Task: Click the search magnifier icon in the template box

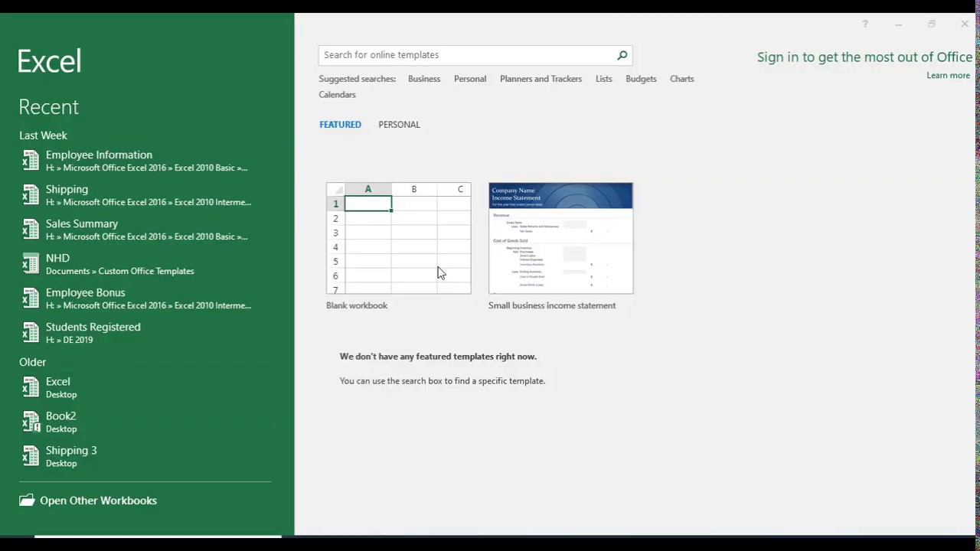Action: 622,55
